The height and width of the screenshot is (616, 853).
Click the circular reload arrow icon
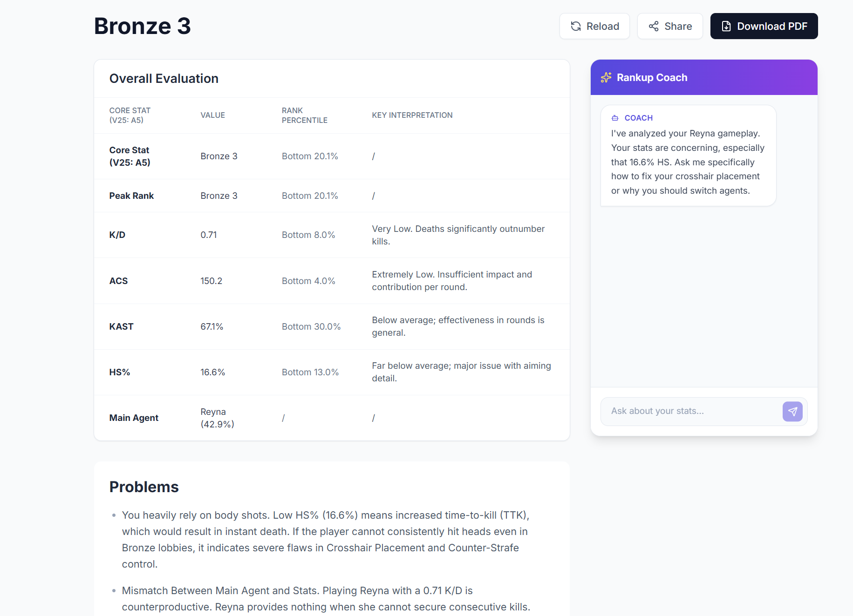click(576, 26)
